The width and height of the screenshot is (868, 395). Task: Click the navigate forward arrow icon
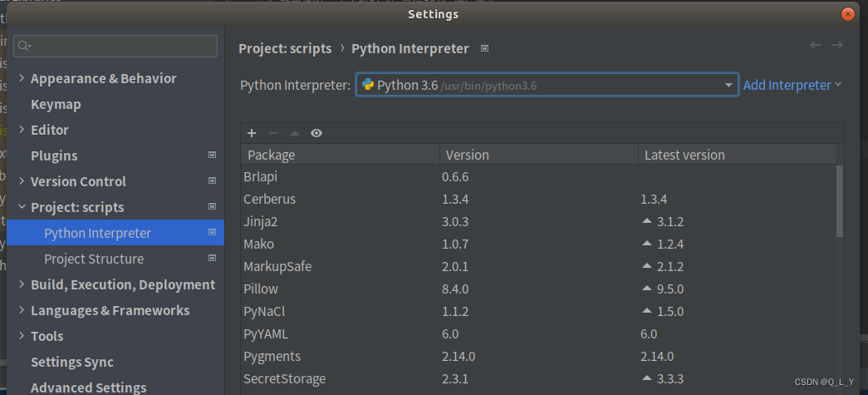(x=837, y=45)
